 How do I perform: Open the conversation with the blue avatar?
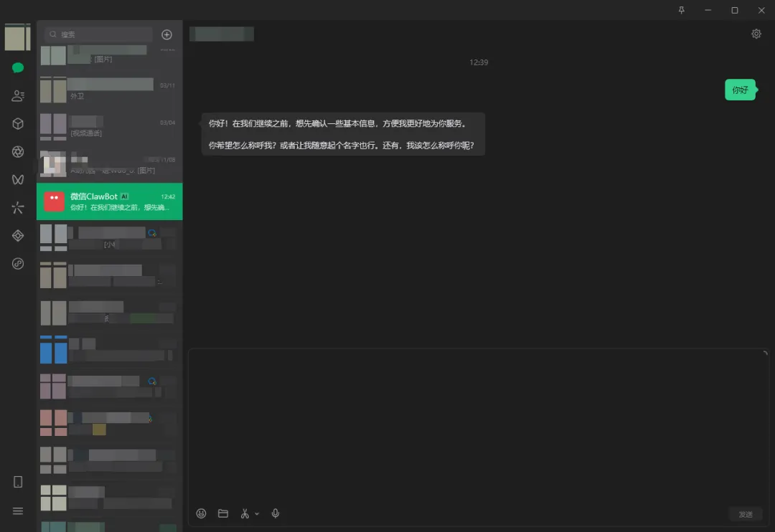point(110,349)
